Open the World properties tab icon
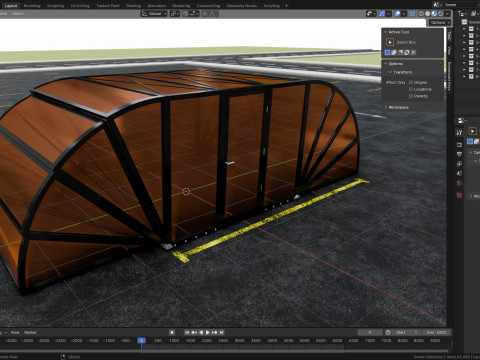The image size is (480, 360). (x=459, y=183)
